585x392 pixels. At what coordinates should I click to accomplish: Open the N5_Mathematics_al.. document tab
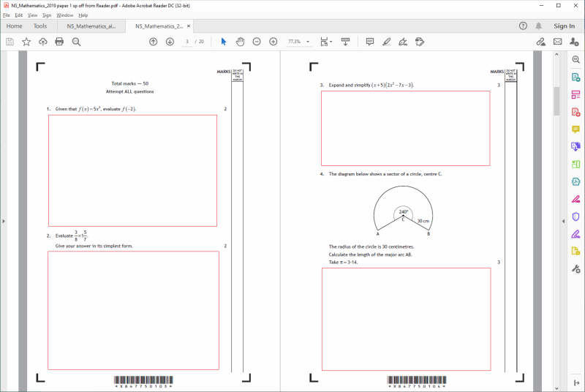pos(91,26)
